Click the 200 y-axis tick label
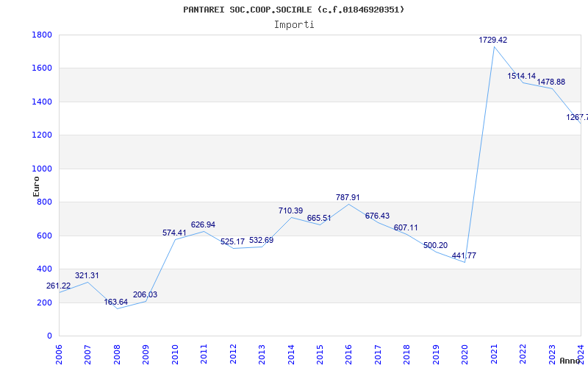Image resolution: width=588 pixels, height=368 pixels. 45,302
